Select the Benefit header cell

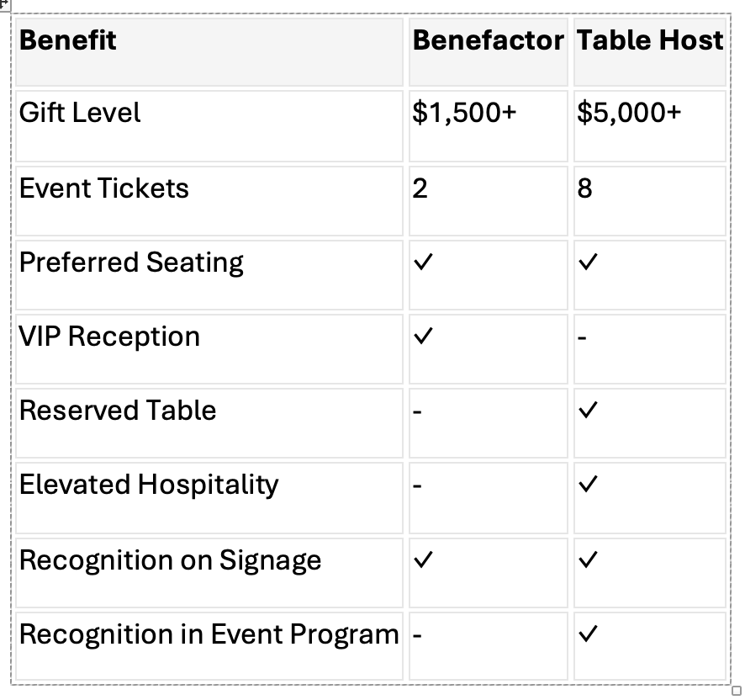point(209,52)
